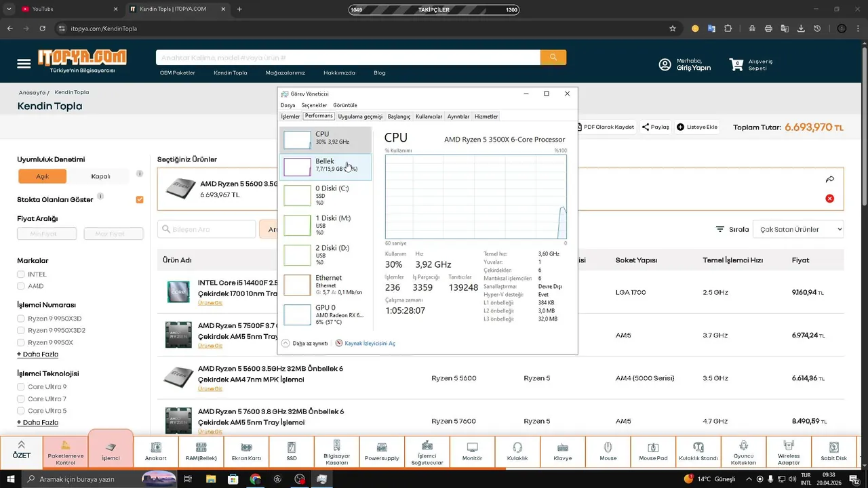Image resolution: width=868 pixels, height=488 pixels.
Task: Open Bilgisayar Kasaları category
Action: coord(337,452)
